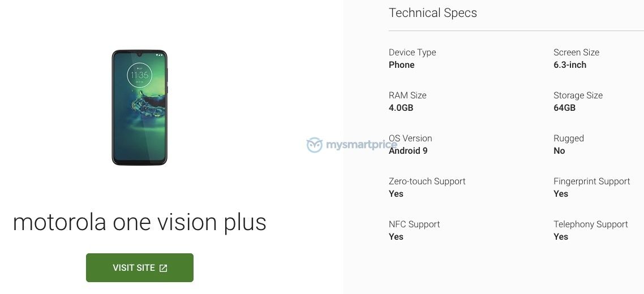Select the Screen Size label
This screenshot has width=644, height=294.
[x=576, y=53]
